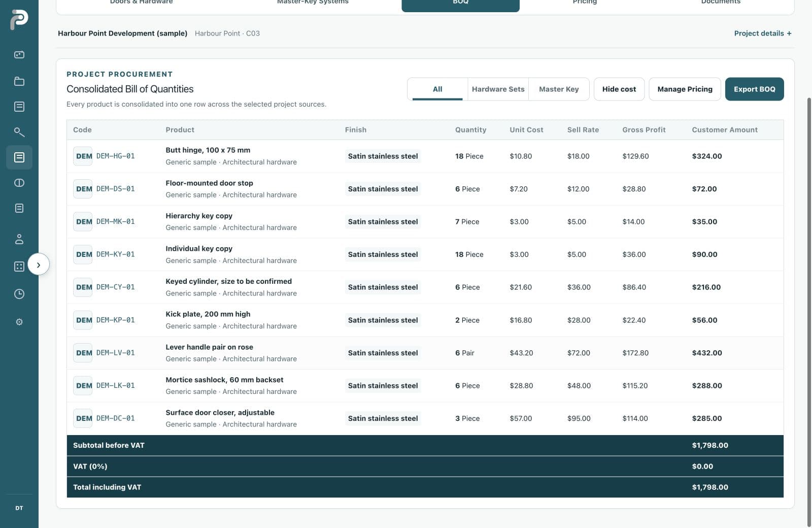Switch to the Hardware Sets filter

tap(498, 89)
